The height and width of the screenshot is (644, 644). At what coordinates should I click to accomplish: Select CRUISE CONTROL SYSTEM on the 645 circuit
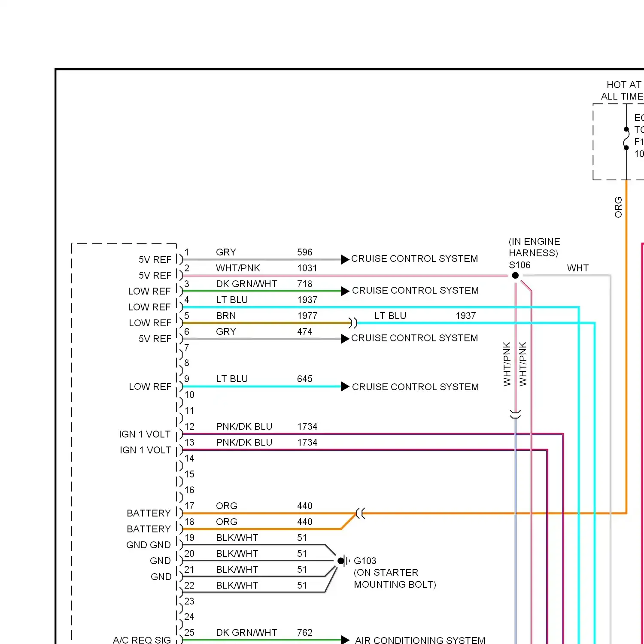(415, 387)
